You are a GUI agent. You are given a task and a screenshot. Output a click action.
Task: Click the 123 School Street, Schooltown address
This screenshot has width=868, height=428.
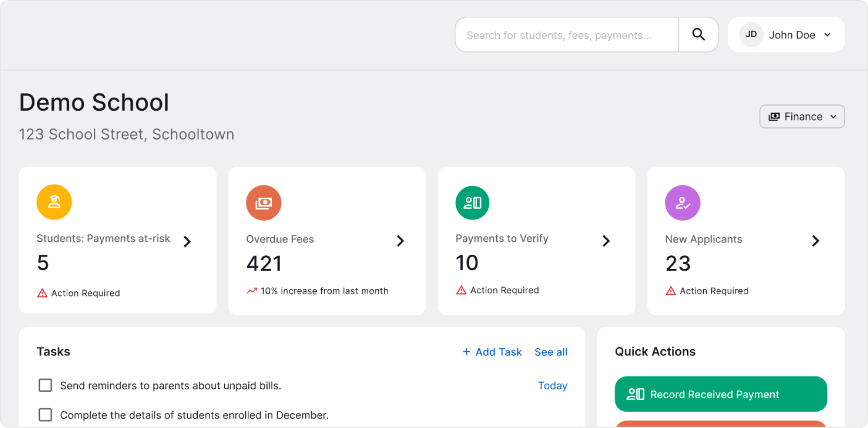click(x=127, y=134)
